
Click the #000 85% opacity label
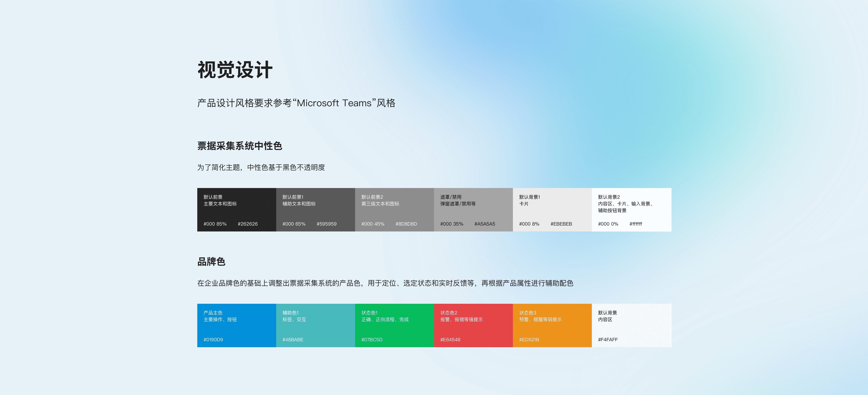pyautogui.click(x=215, y=224)
